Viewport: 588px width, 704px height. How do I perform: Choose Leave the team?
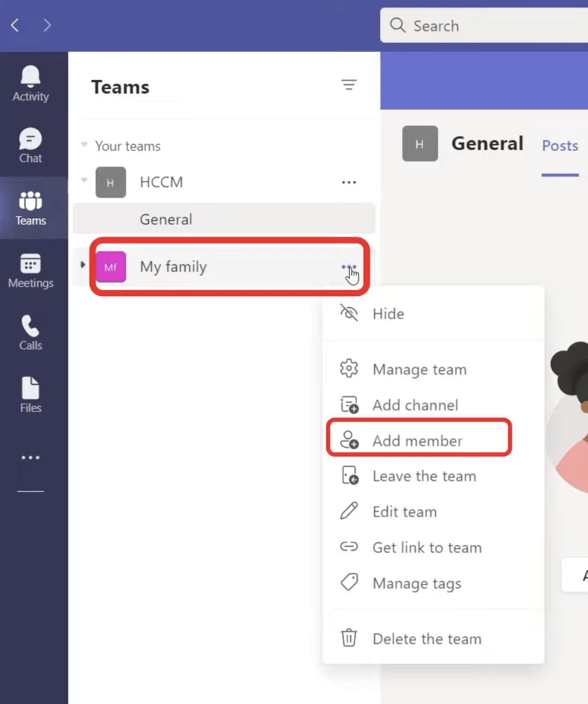tap(434, 476)
